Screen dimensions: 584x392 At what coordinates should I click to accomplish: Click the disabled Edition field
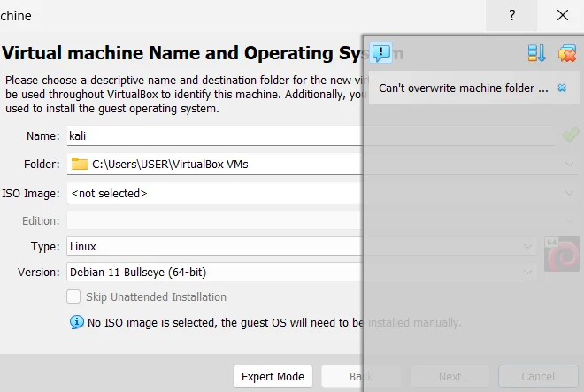(323, 220)
